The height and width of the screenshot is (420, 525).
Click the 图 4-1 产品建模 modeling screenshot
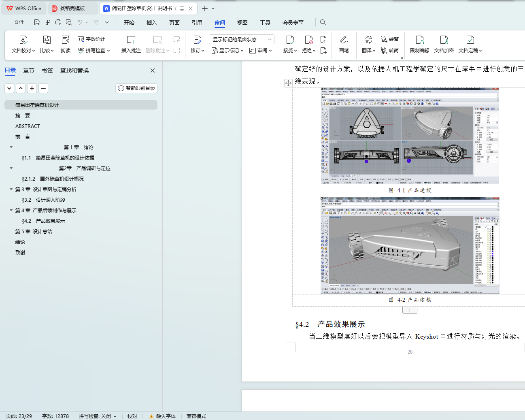(410, 136)
